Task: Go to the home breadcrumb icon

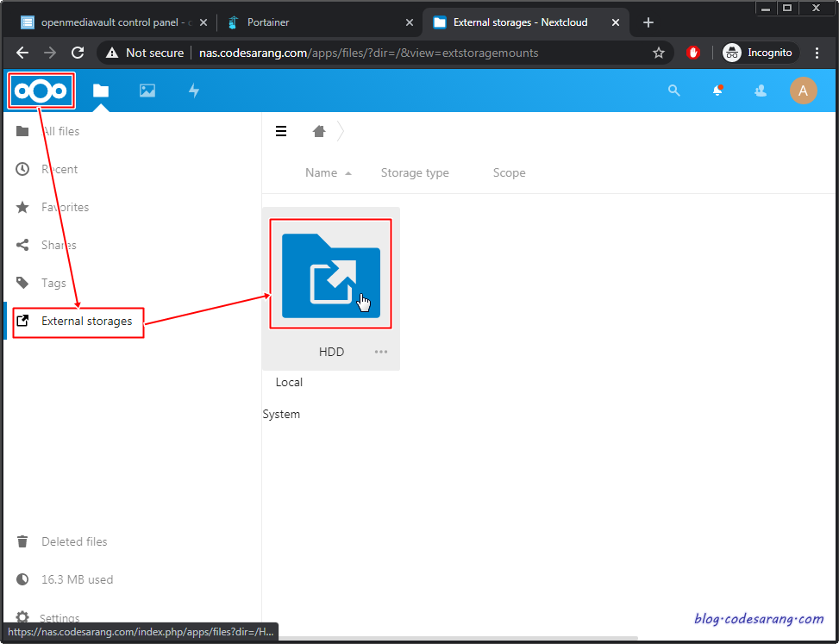Action: tap(319, 131)
